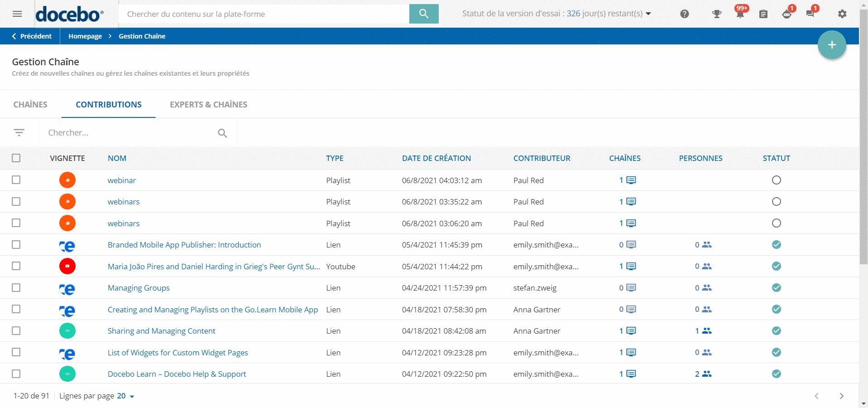Viewport: 868px width, 408px height.
Task: Open channels icon for Managing Groups row
Action: click(x=631, y=288)
